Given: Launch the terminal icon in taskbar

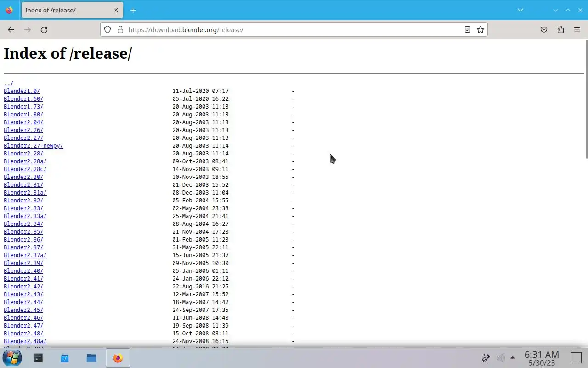Looking at the screenshot, I should 38,358.
